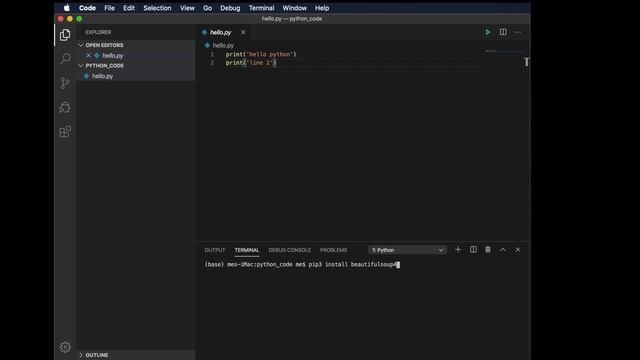
Task: Open the editor More Actions ellipsis
Action: click(x=518, y=32)
